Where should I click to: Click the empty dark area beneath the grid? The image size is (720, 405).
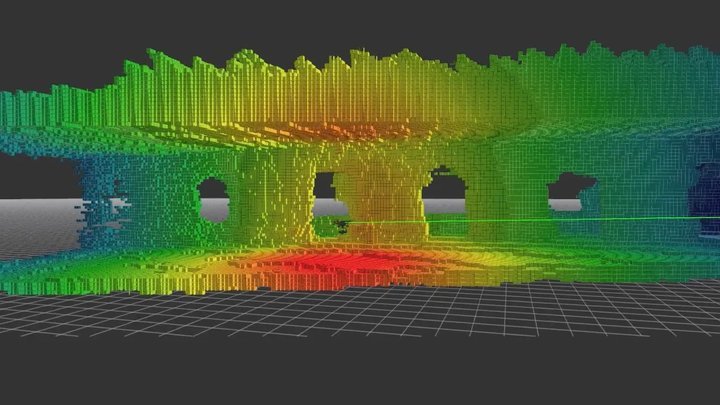(x=360, y=372)
